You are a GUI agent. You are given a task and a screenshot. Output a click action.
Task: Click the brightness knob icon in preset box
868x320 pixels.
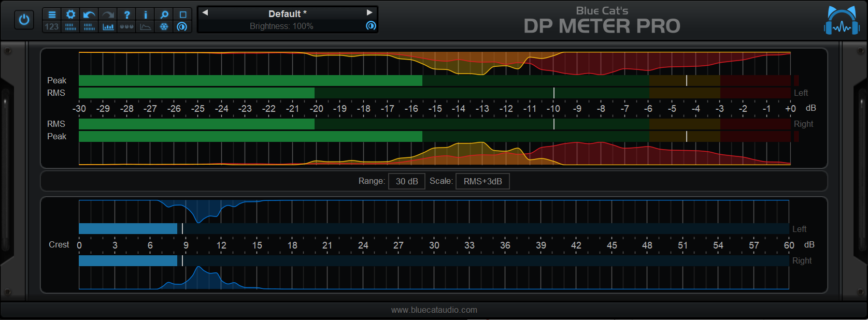[x=371, y=25]
